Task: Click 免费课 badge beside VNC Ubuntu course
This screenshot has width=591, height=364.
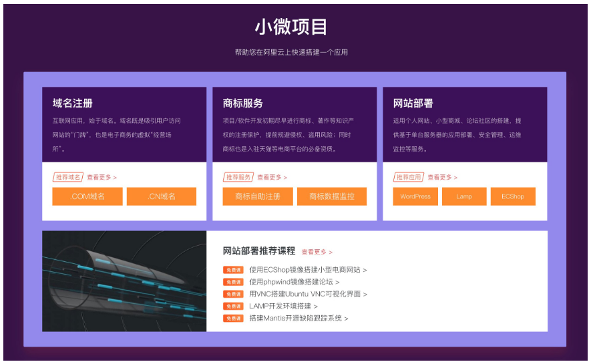Action: (233, 294)
